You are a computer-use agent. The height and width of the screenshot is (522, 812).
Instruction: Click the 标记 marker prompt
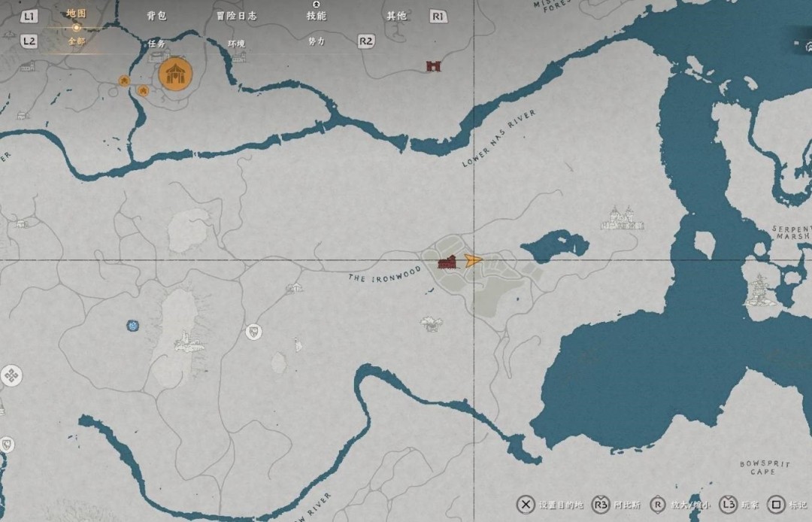(x=798, y=505)
